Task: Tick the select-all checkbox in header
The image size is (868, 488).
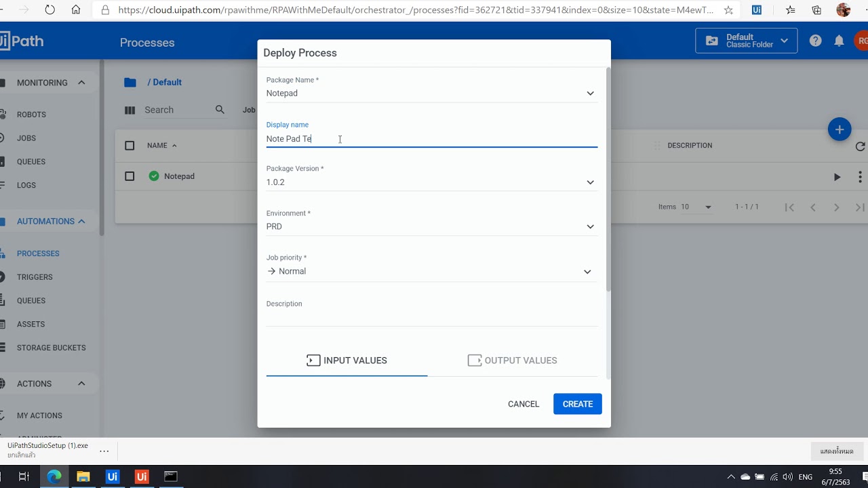Action: [x=130, y=146]
